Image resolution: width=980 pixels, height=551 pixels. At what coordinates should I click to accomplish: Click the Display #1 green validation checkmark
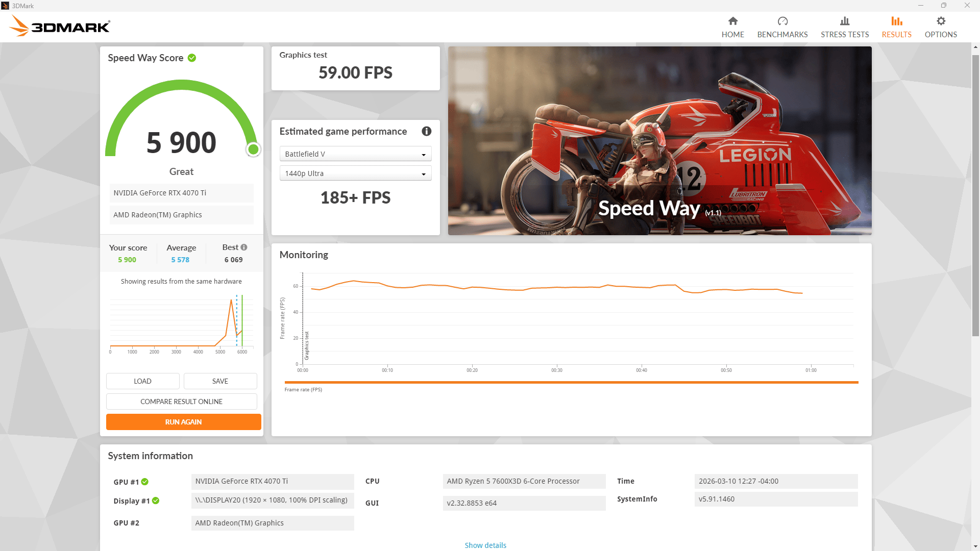(x=156, y=500)
